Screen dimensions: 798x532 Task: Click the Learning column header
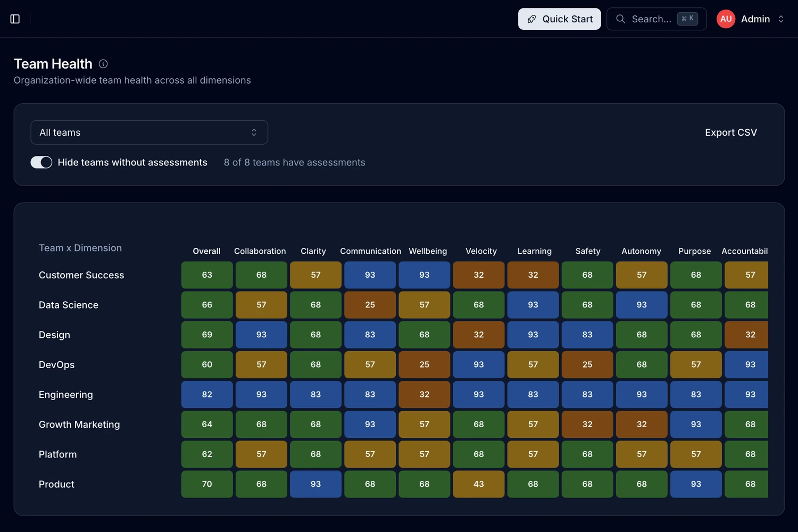(x=535, y=251)
